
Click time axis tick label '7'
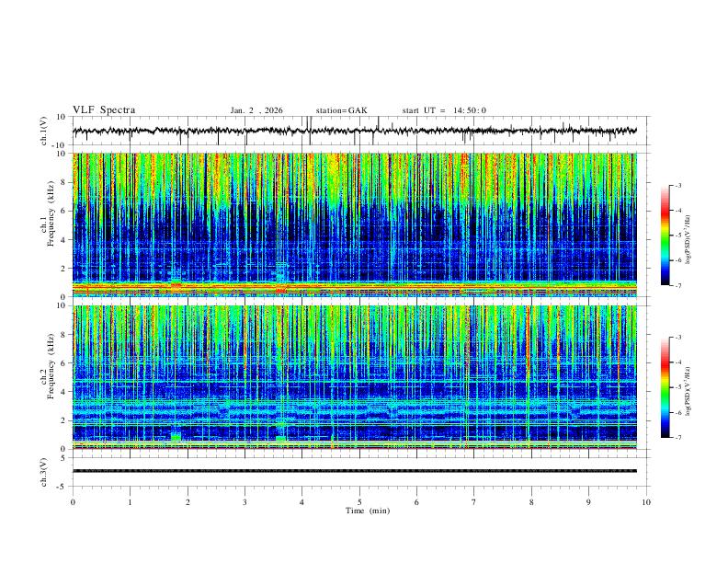[474, 502]
